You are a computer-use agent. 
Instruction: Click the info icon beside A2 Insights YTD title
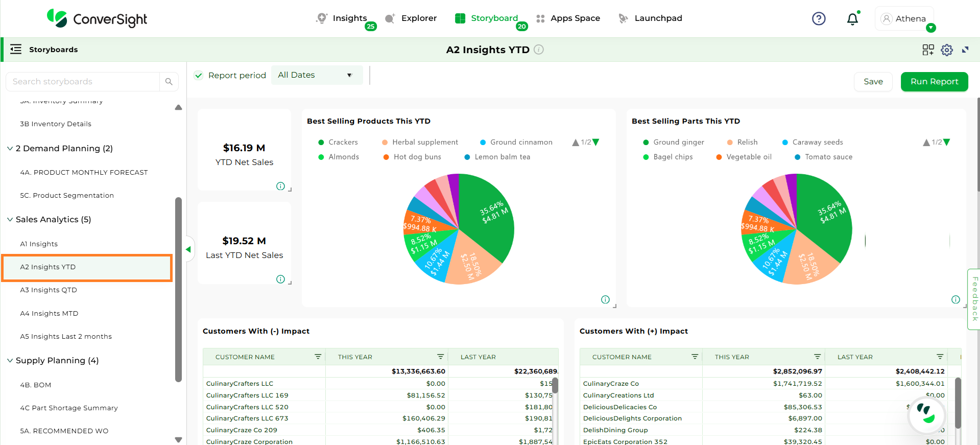[539, 50]
